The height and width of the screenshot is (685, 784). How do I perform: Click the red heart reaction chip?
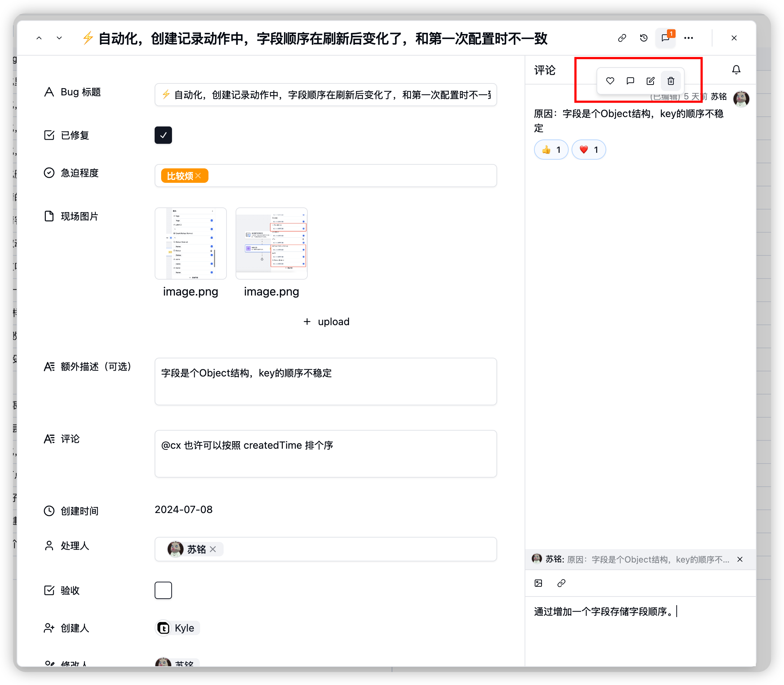point(589,150)
